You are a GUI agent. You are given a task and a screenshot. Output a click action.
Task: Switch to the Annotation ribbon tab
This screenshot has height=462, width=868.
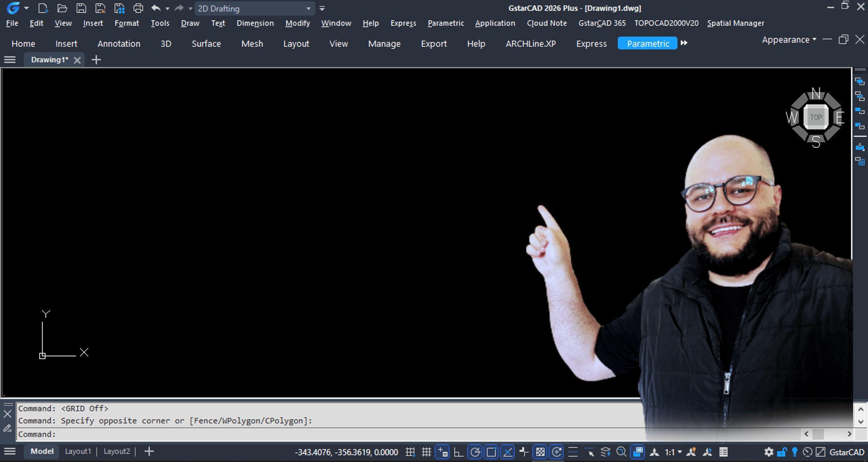[119, 44]
